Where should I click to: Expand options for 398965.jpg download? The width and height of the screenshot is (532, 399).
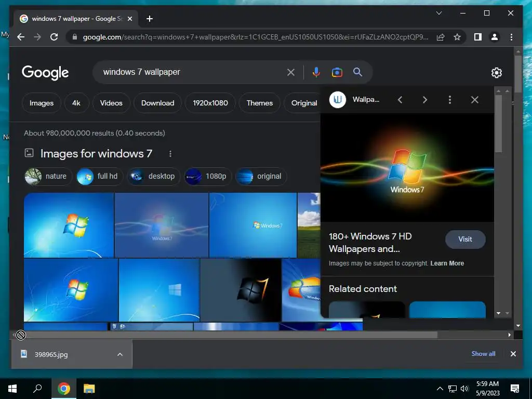point(120,354)
